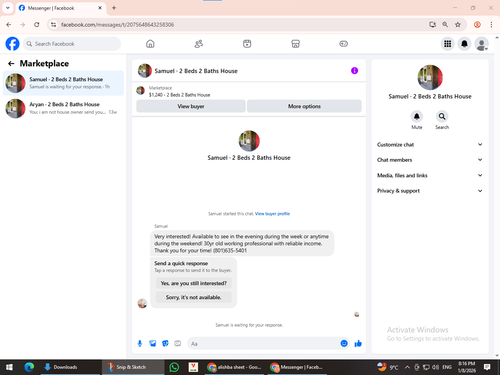Open the Reels video icon
This screenshot has width=500, height=375.
(x=247, y=44)
